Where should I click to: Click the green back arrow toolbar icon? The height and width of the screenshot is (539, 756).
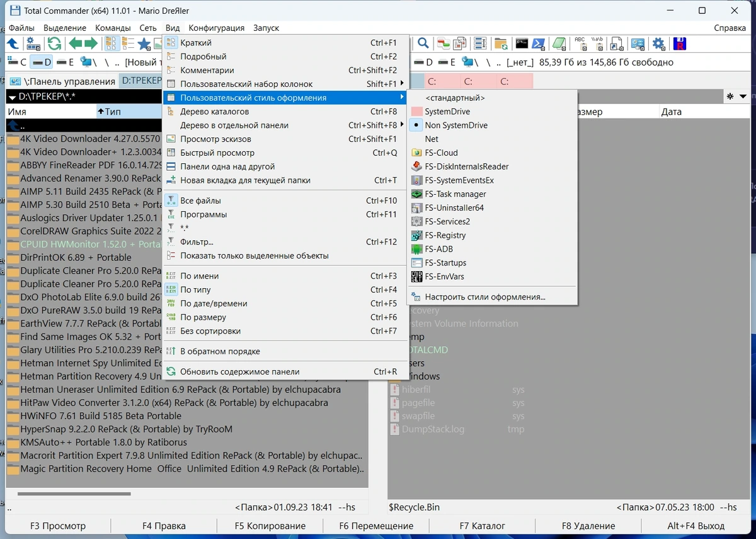(x=76, y=43)
